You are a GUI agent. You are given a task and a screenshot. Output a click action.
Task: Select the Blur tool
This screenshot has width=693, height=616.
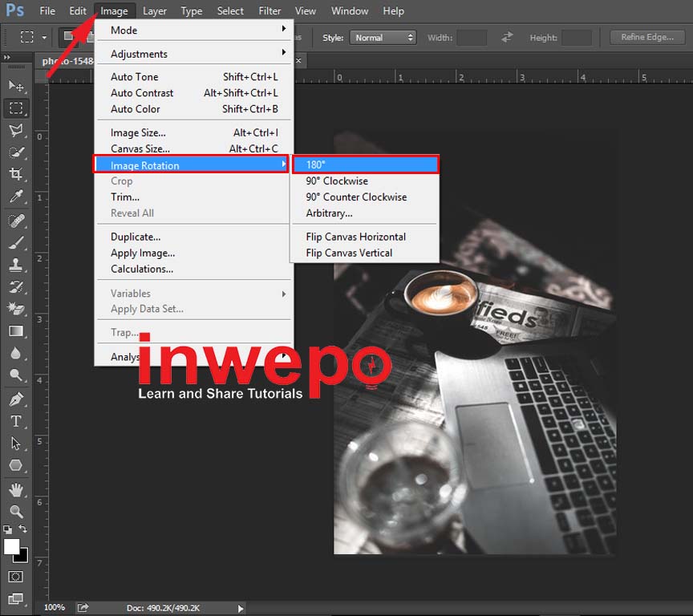[16, 353]
